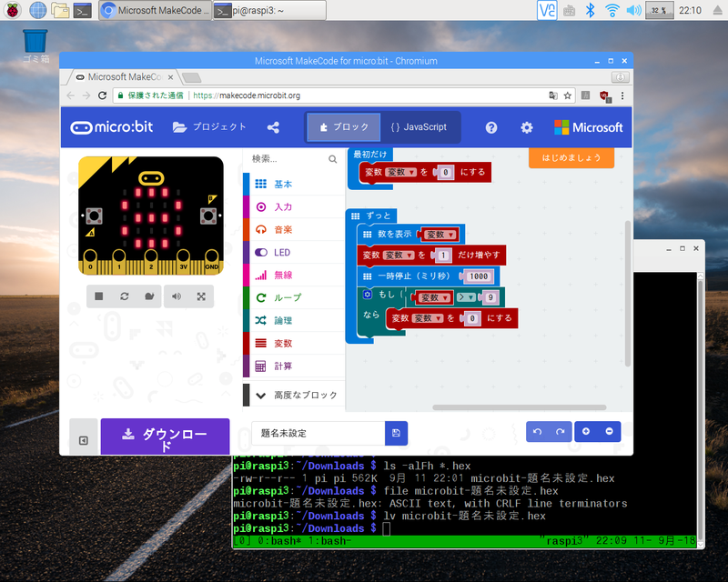Click pause value 1000 field
Screen dimensions: 728x582
(479, 276)
